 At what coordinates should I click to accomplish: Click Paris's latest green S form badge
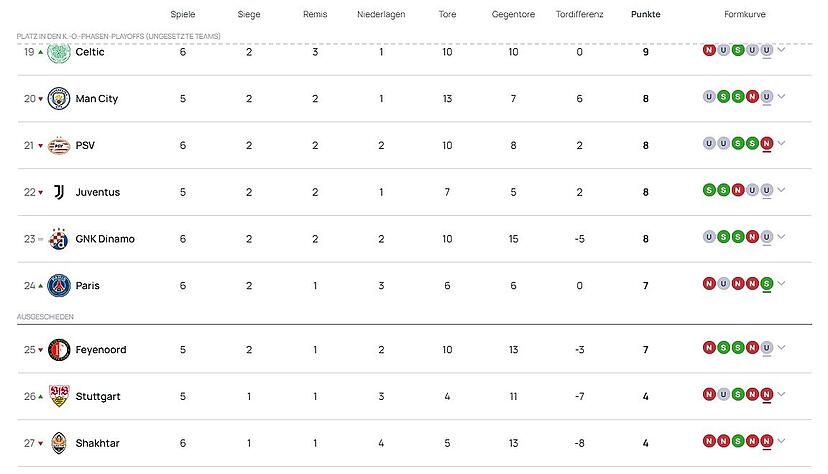point(767,283)
